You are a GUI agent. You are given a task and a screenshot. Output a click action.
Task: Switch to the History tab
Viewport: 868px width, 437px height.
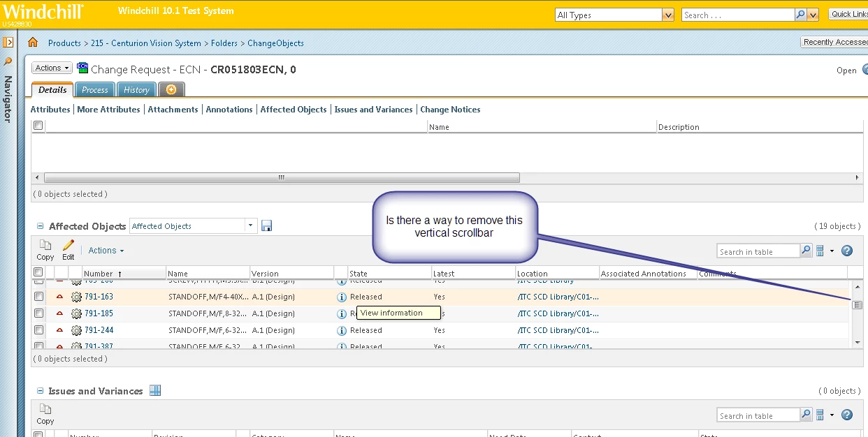[x=136, y=90]
